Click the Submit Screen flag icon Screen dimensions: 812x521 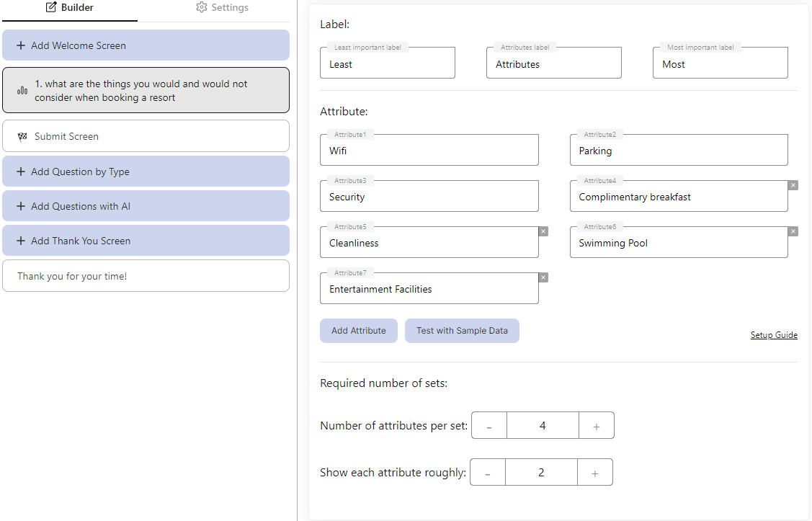tap(22, 137)
